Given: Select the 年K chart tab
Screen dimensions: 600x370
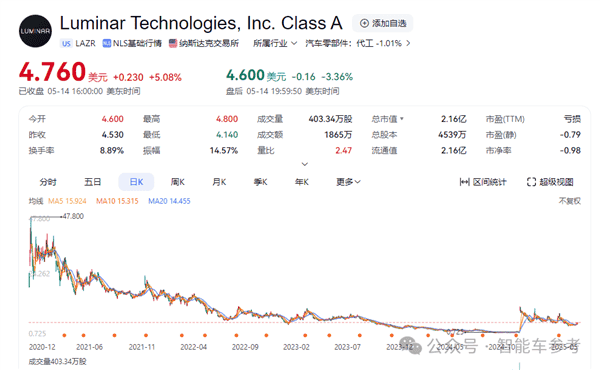Looking at the screenshot, I should pos(302,182).
